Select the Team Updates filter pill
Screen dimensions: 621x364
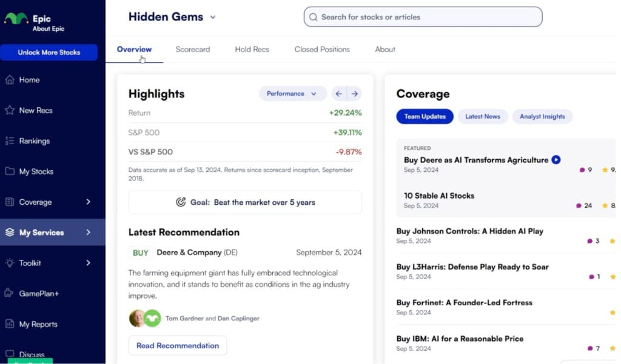click(x=425, y=116)
